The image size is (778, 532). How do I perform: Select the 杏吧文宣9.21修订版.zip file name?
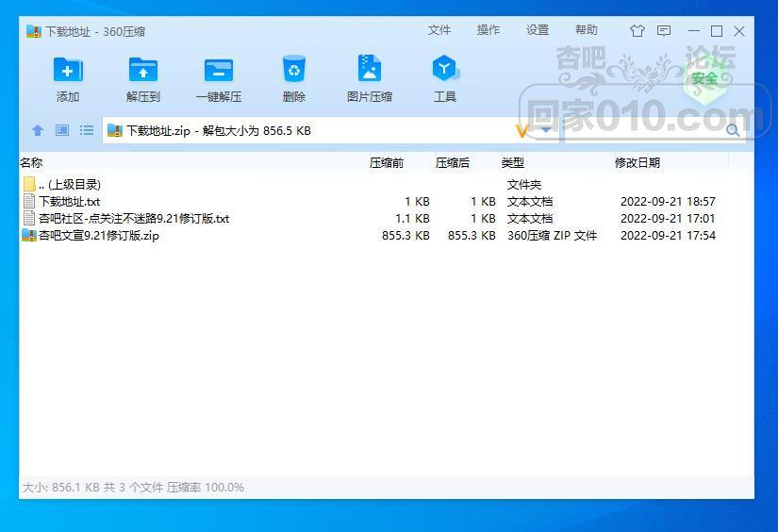point(99,235)
